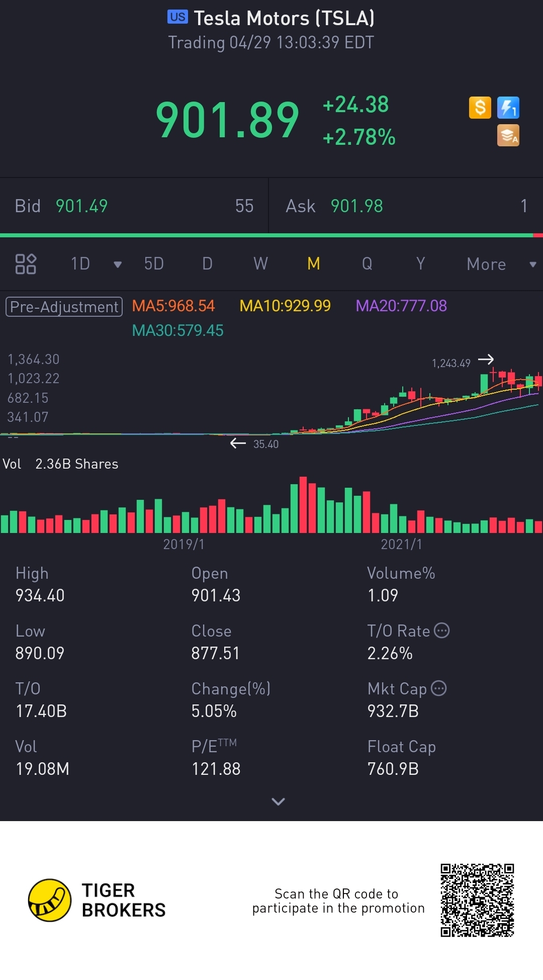Select the 1D chart tab
This screenshot has height=980, width=543.
tap(80, 263)
